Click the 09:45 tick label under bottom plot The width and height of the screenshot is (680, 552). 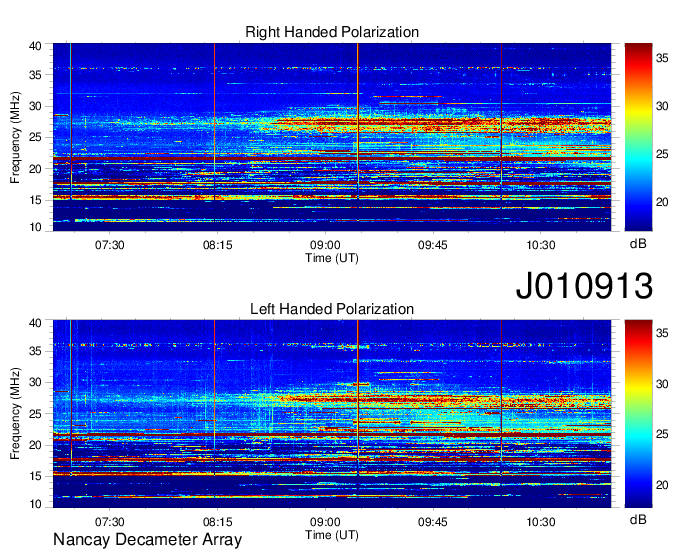(x=433, y=522)
